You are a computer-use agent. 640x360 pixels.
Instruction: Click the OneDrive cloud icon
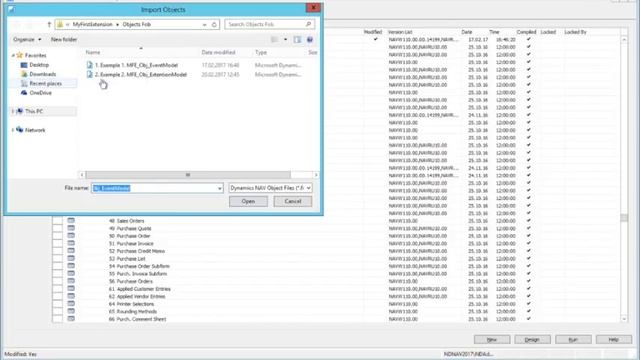pyautogui.click(x=24, y=93)
